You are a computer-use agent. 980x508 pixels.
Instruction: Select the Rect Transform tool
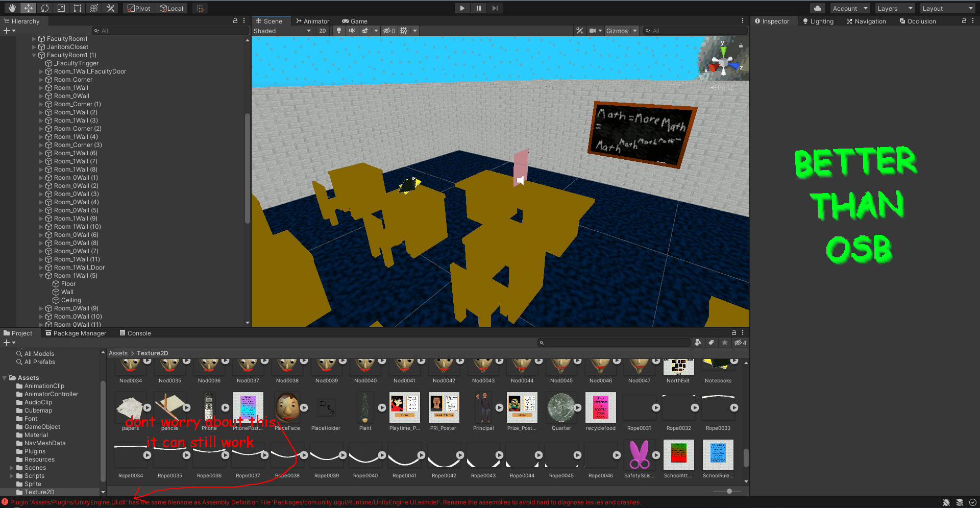[x=77, y=8]
